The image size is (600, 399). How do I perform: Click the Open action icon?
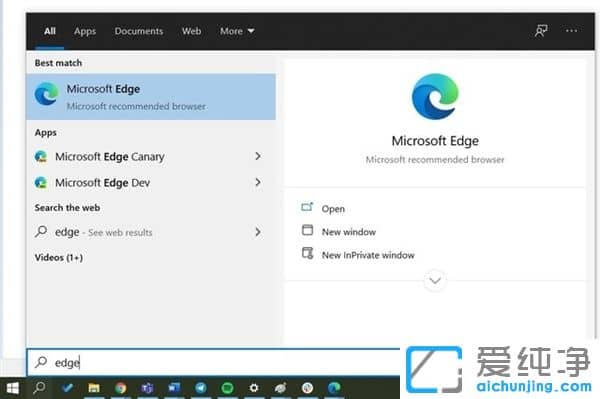click(307, 207)
